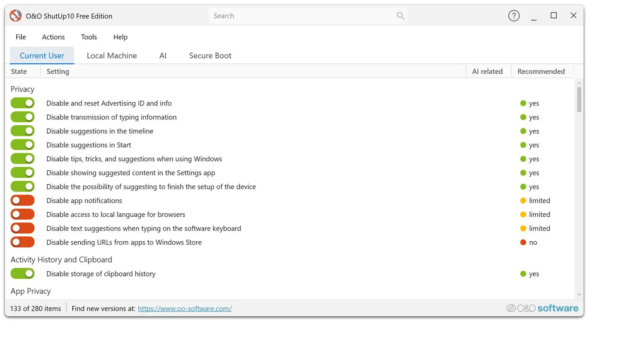Enable Disable app notifications switch

pyautogui.click(x=22, y=200)
